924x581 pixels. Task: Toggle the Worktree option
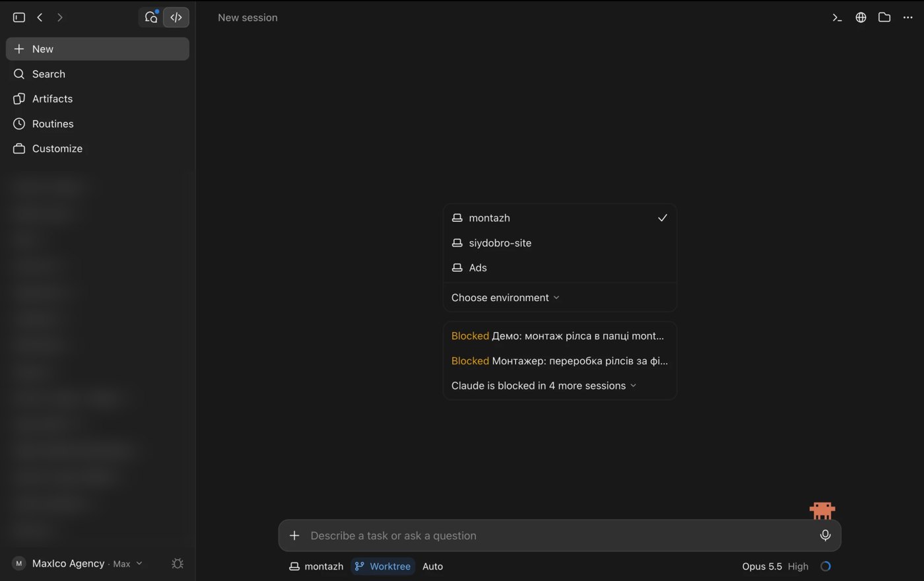[x=383, y=566]
